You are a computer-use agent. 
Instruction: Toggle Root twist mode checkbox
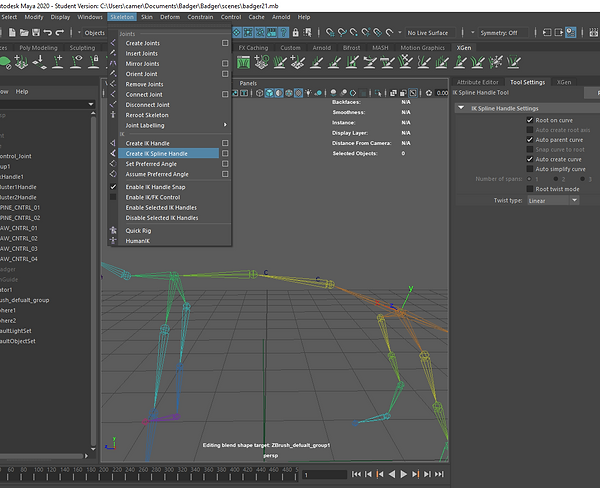tap(530, 189)
